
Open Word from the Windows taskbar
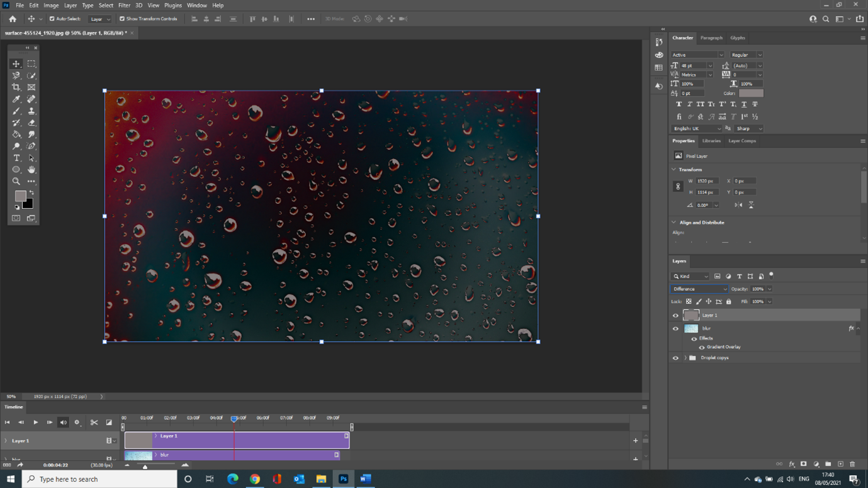(365, 479)
